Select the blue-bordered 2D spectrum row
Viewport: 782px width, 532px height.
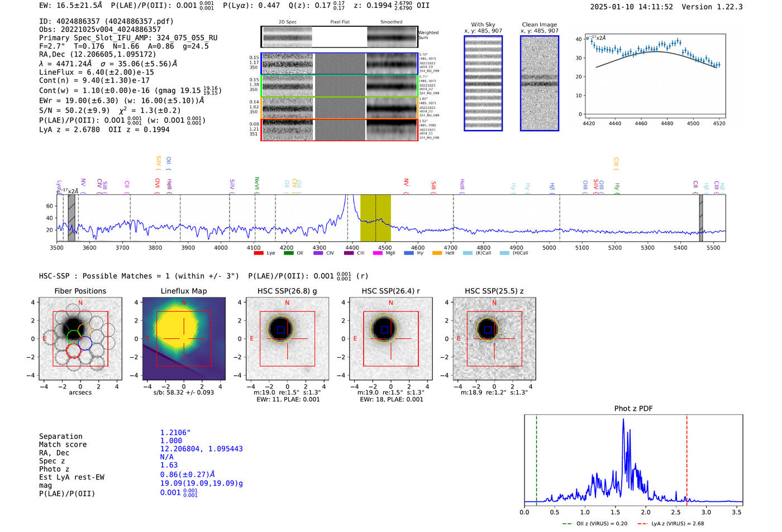340,64
